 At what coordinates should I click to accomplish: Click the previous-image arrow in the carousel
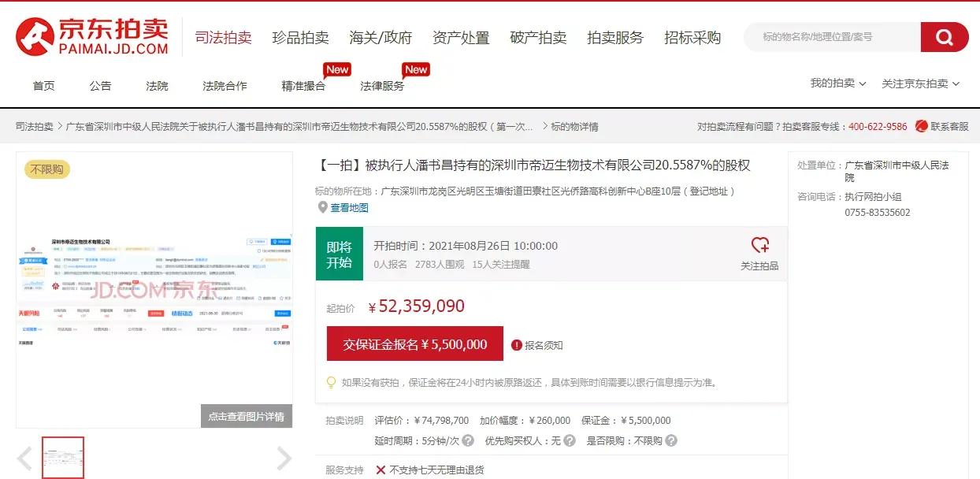(26, 457)
